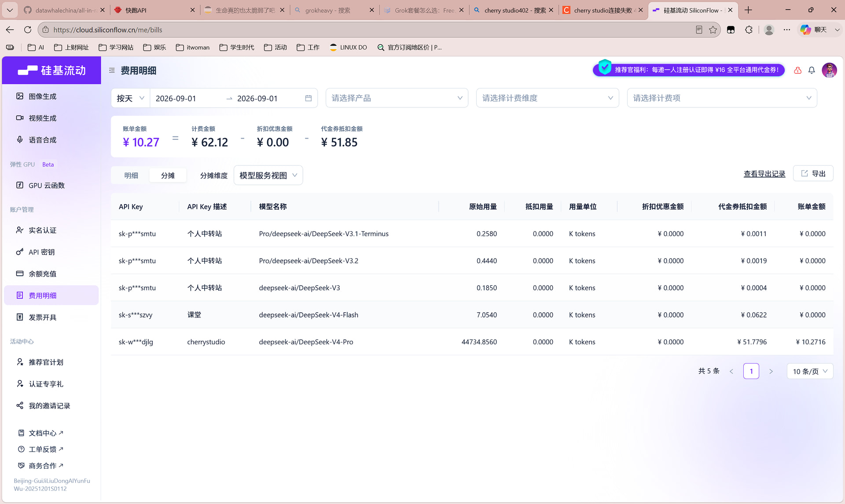Open 查看导出记录 link
Image resolution: width=845 pixels, height=504 pixels.
(x=764, y=174)
